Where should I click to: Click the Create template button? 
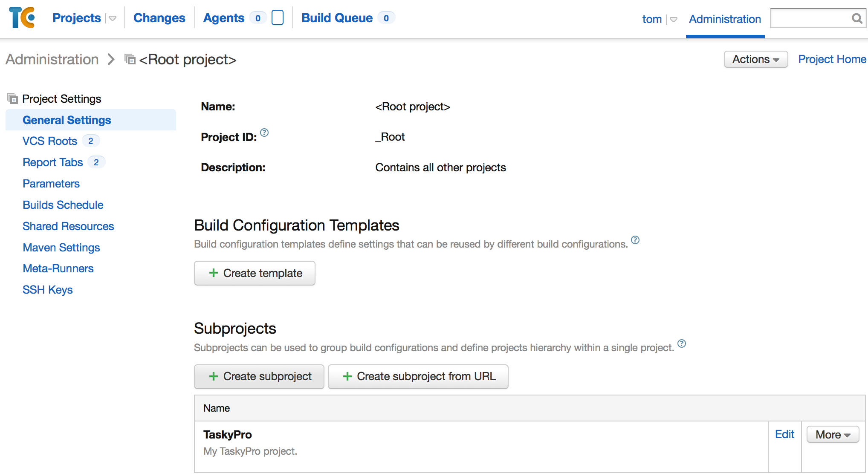coord(255,273)
